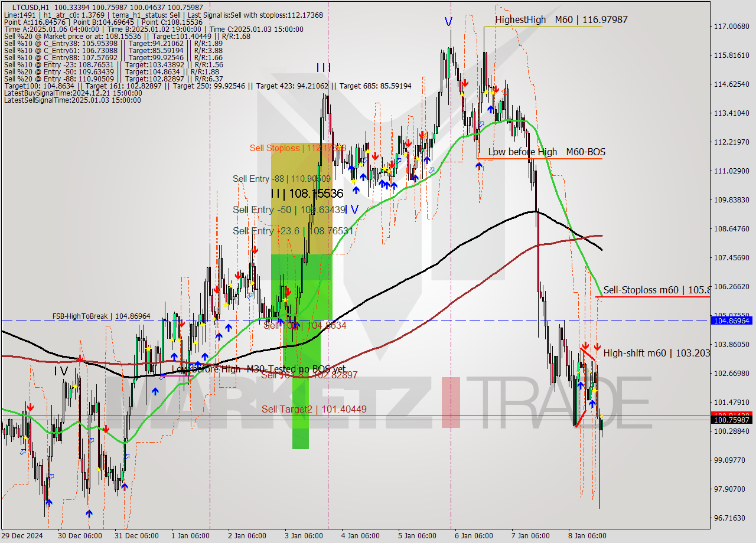Select the Sell %10 @ C_Entry61 line
Image resolution: width=756 pixels, height=543 pixels.
point(113,51)
